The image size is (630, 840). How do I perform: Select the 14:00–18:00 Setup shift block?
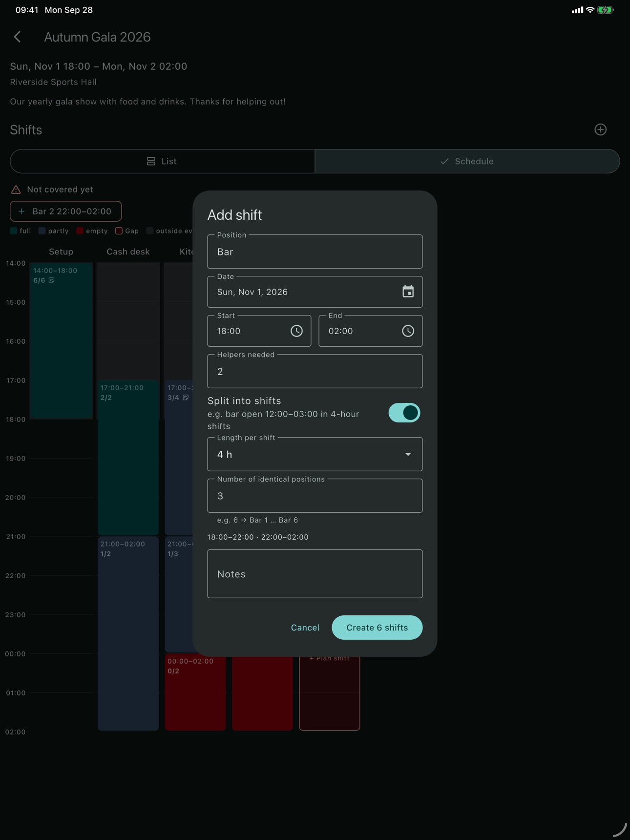(61, 341)
